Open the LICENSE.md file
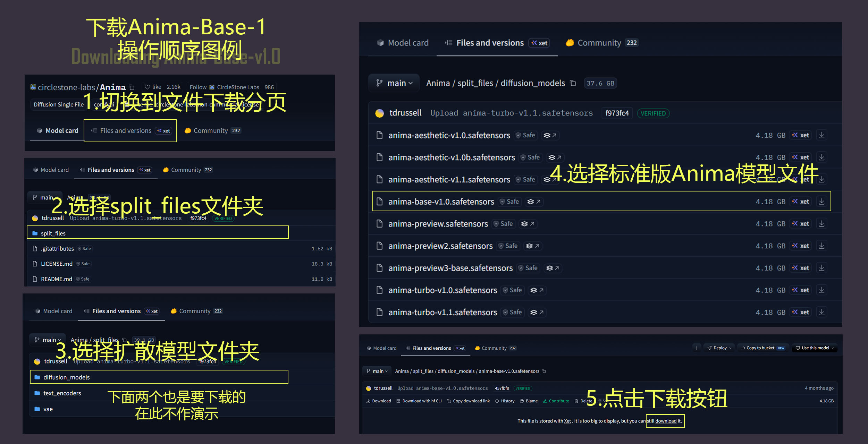 pyautogui.click(x=57, y=264)
